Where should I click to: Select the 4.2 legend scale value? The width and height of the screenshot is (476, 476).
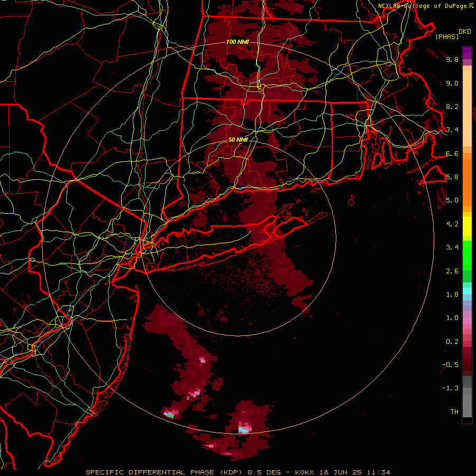[x=452, y=224]
